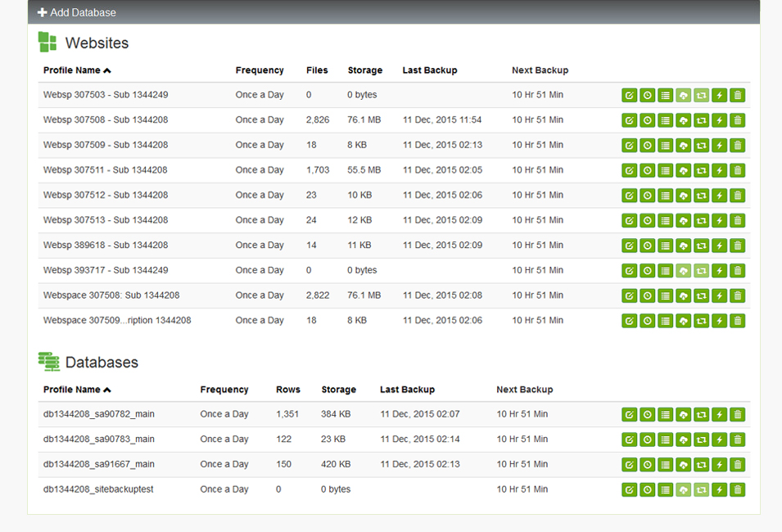Delete the Websp 393717 profile
Image resolution: width=782 pixels, height=532 pixels.
[x=737, y=271]
